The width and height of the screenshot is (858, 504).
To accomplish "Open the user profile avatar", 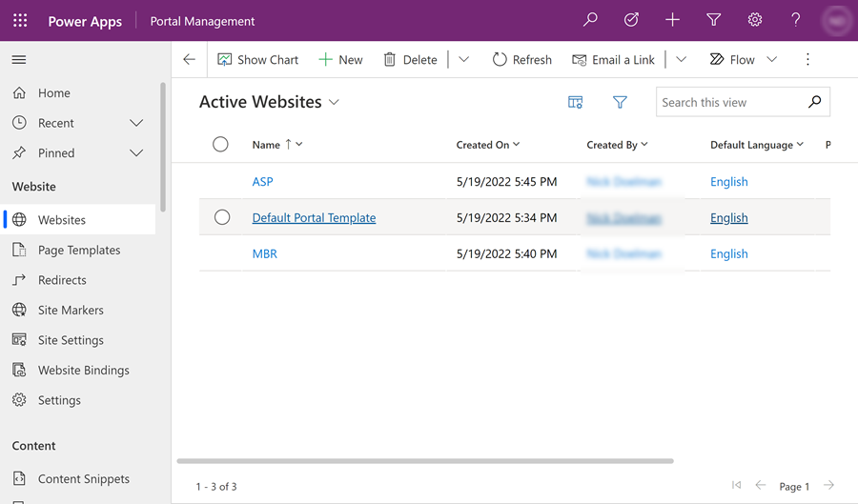I will pos(837,21).
